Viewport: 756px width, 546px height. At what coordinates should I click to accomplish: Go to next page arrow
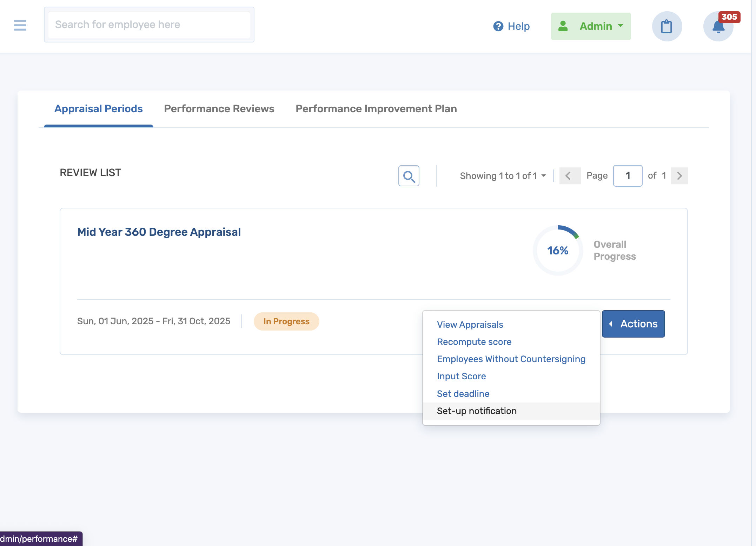click(x=679, y=176)
